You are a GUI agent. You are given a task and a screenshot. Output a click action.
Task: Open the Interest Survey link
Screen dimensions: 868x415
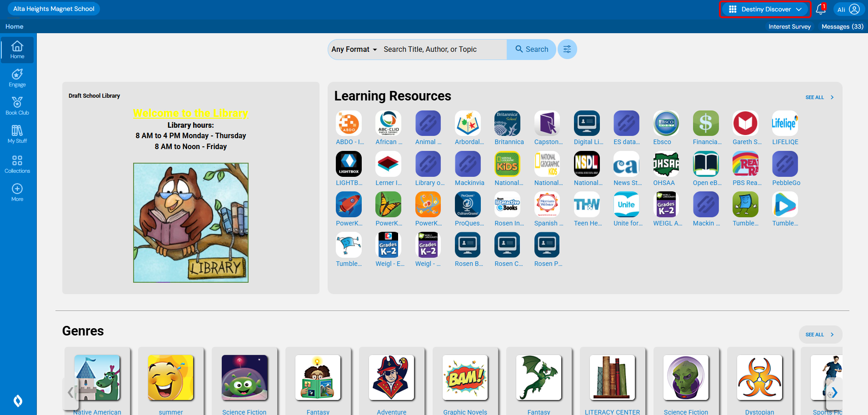click(x=789, y=26)
